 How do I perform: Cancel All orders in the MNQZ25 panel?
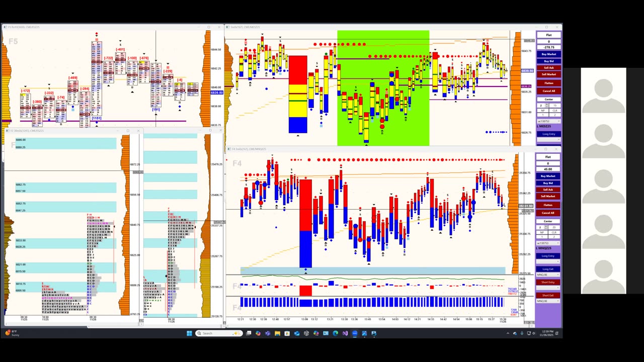(x=548, y=213)
